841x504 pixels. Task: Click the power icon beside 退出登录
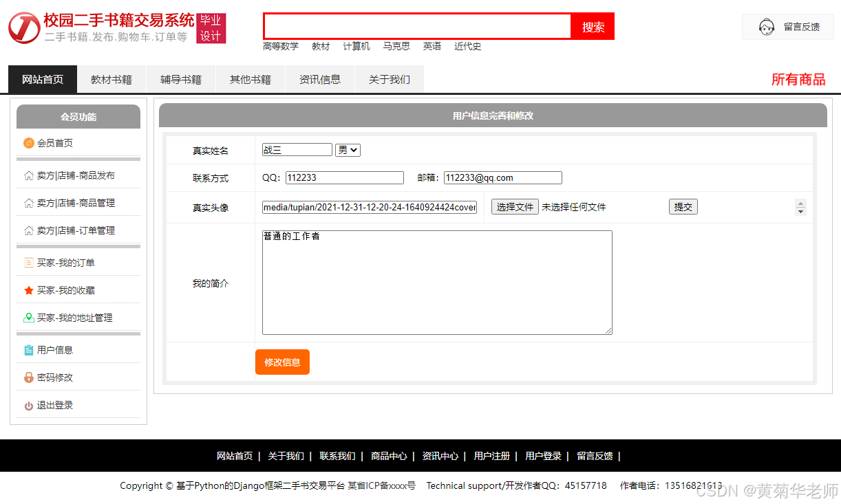(29, 406)
